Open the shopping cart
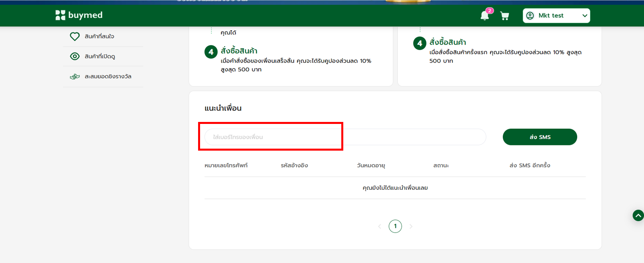The width and height of the screenshot is (644, 263). 504,16
